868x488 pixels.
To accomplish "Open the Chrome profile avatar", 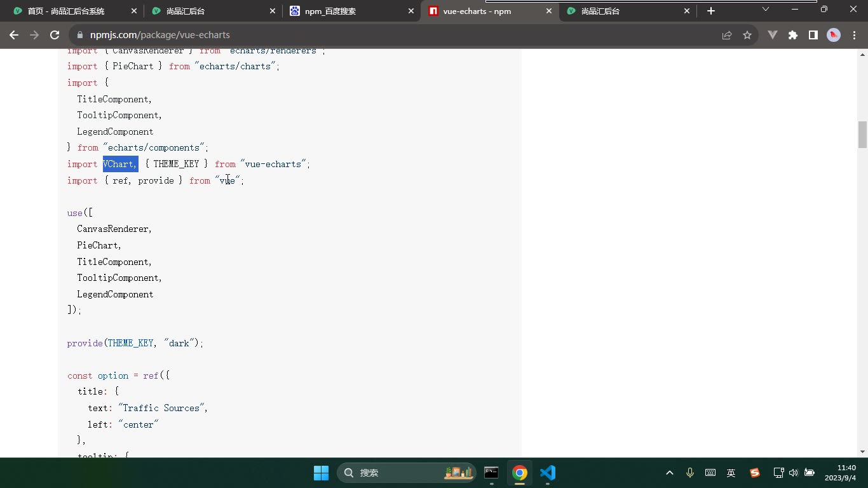I will click(x=834, y=35).
